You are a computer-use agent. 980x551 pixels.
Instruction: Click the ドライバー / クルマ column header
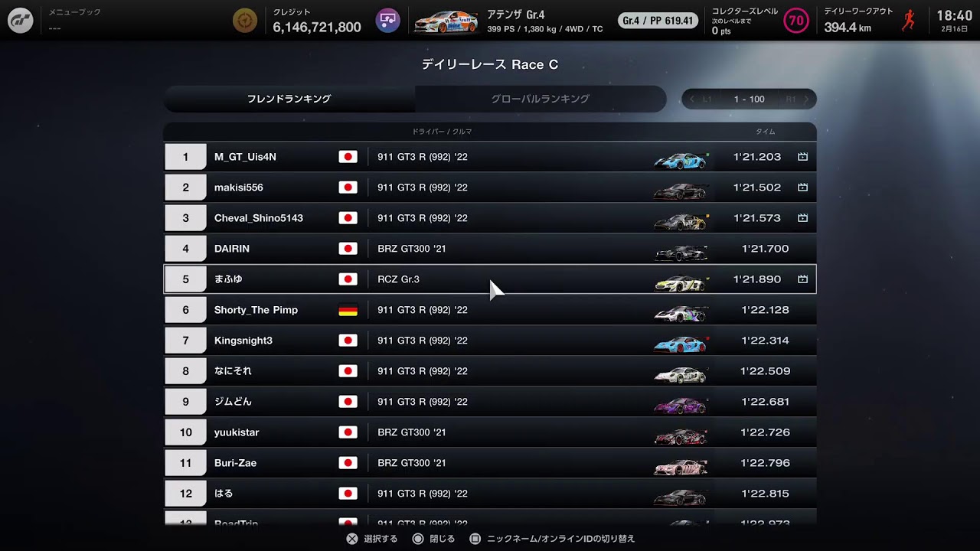coord(442,132)
